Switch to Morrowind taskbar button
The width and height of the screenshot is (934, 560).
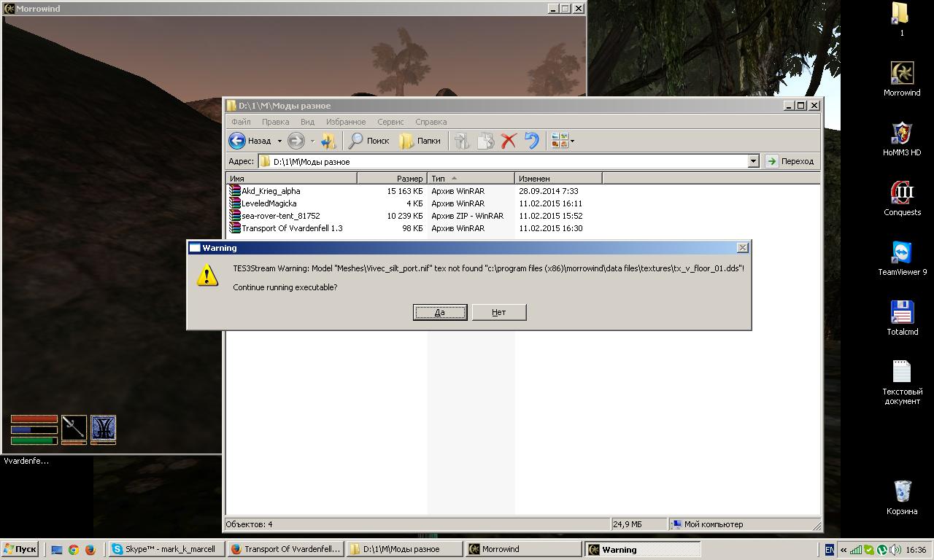[x=523, y=550]
